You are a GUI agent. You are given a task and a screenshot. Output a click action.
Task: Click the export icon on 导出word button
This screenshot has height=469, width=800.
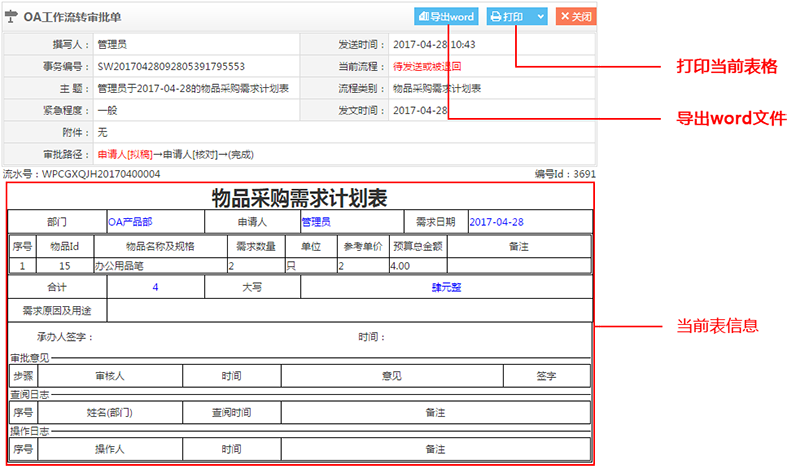[422, 17]
